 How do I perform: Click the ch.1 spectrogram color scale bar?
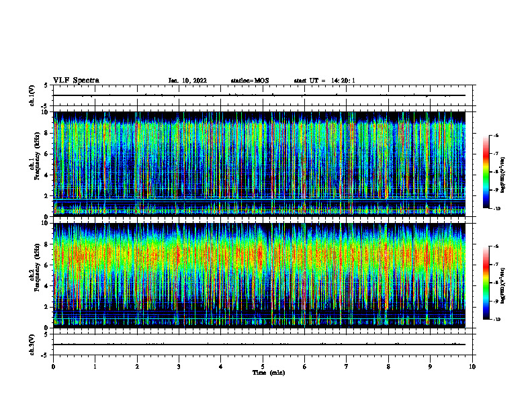click(486, 172)
